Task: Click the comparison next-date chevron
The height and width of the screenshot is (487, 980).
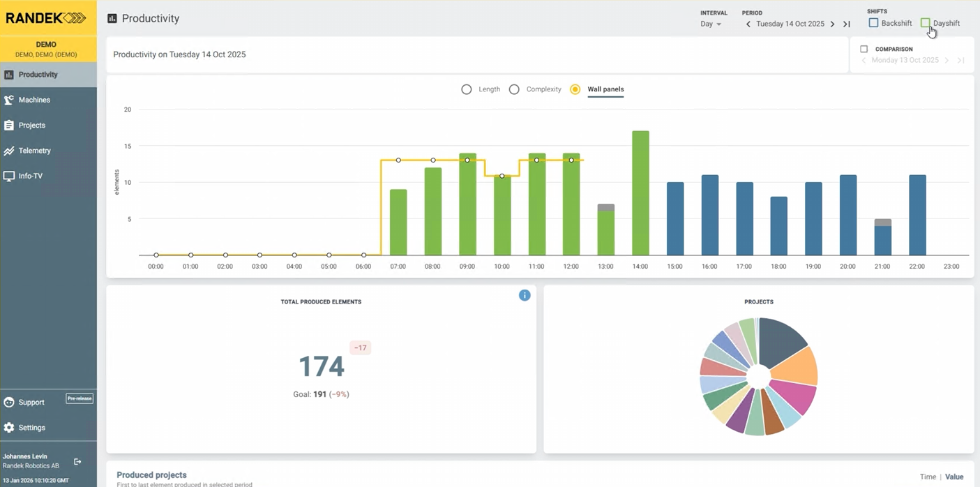Action: coord(947,61)
